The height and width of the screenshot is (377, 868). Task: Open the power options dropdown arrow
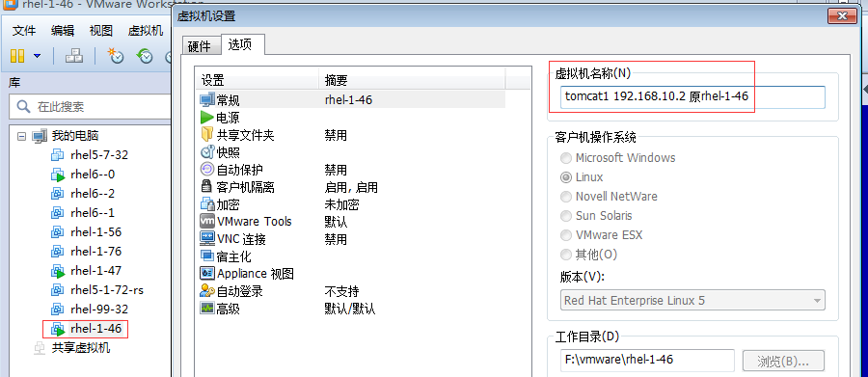coord(37,56)
